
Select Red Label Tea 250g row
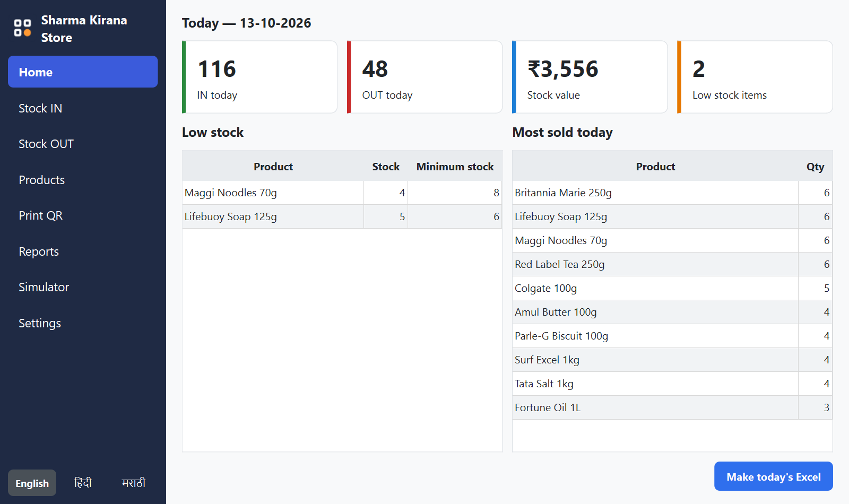[x=672, y=264]
